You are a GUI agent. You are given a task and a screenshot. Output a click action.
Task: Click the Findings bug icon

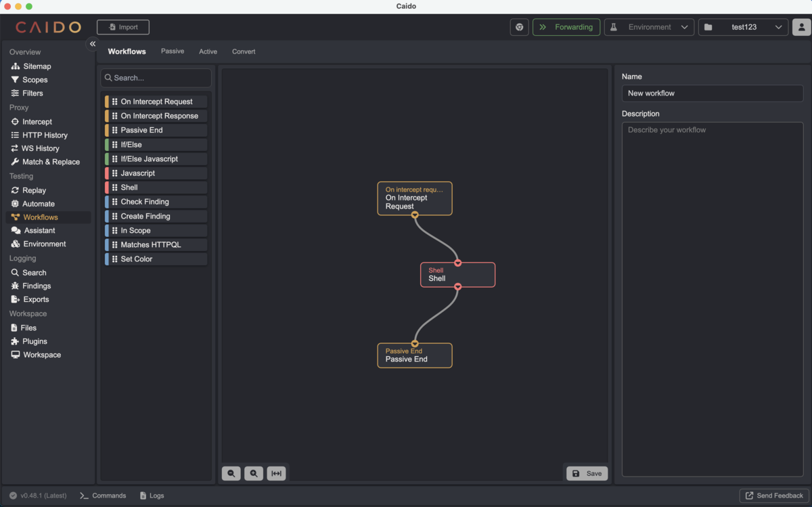point(15,286)
